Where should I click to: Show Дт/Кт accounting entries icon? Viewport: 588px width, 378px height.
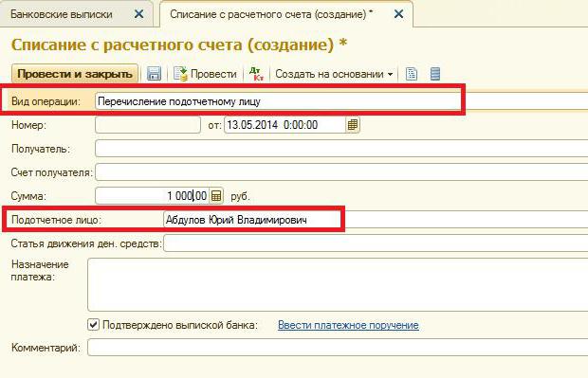coord(256,74)
